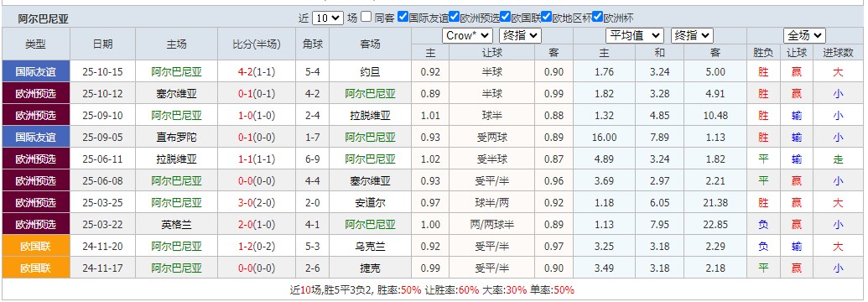This screenshot has height=302, width=868.
Task: Click the 阿尔巴尼亚 section title
Action: click(x=43, y=18)
